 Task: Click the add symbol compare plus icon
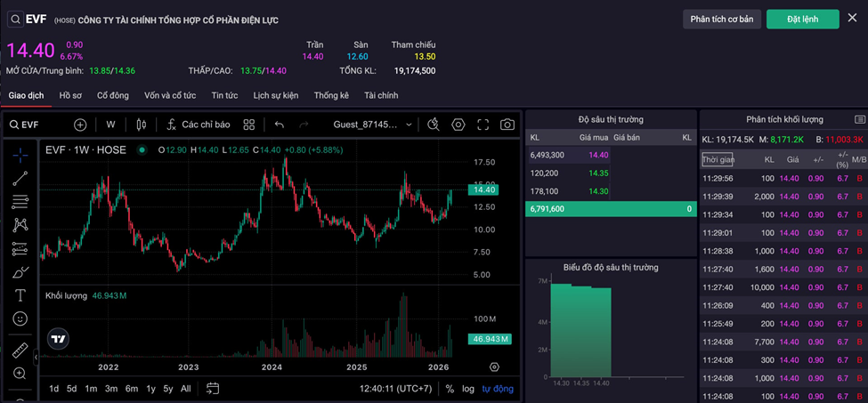click(x=80, y=125)
